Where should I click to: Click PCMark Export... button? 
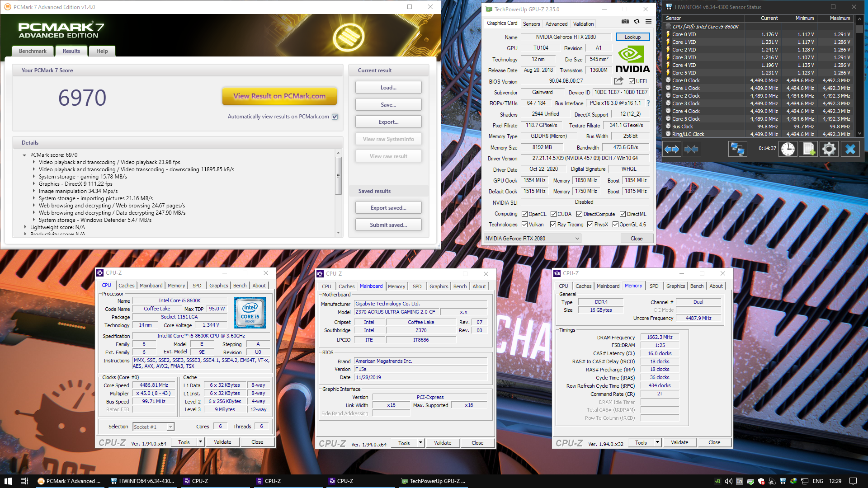388,122
